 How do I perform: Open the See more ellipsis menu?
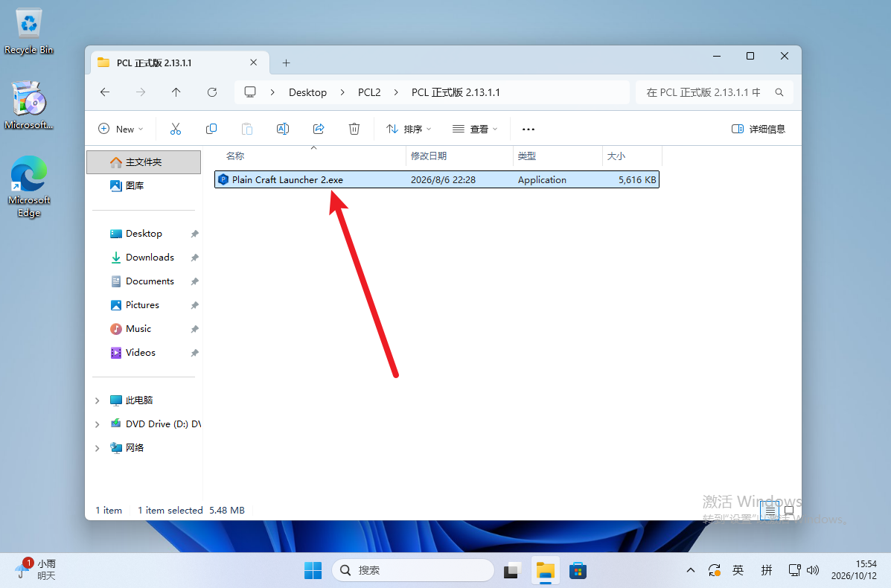(x=528, y=130)
